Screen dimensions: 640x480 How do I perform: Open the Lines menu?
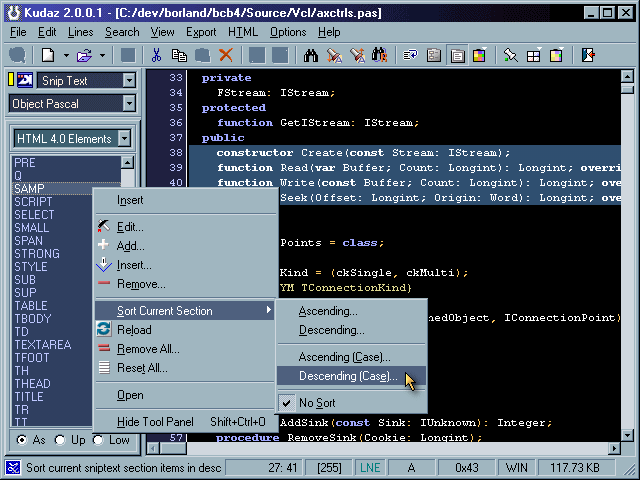(x=80, y=32)
